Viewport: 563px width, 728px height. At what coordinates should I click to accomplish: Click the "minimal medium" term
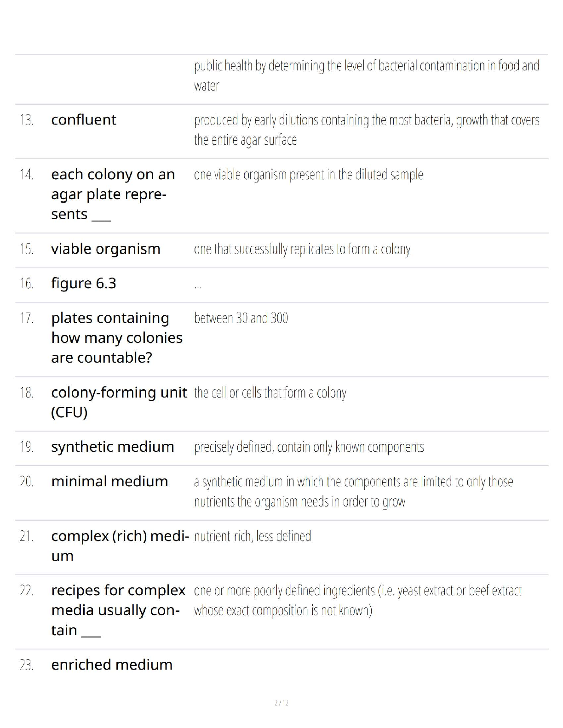point(109,482)
